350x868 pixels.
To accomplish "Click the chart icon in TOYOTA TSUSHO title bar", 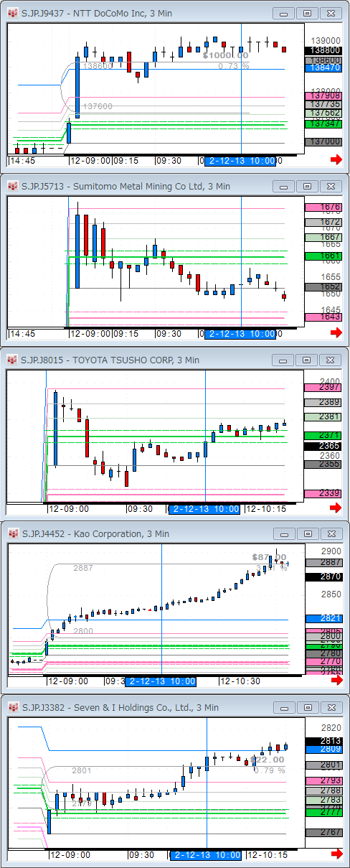I will click(x=12, y=360).
